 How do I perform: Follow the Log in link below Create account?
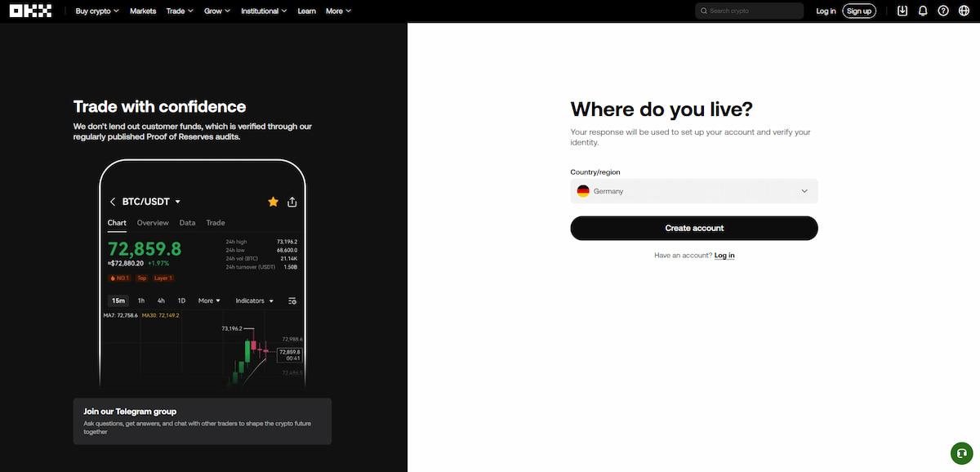coord(724,256)
